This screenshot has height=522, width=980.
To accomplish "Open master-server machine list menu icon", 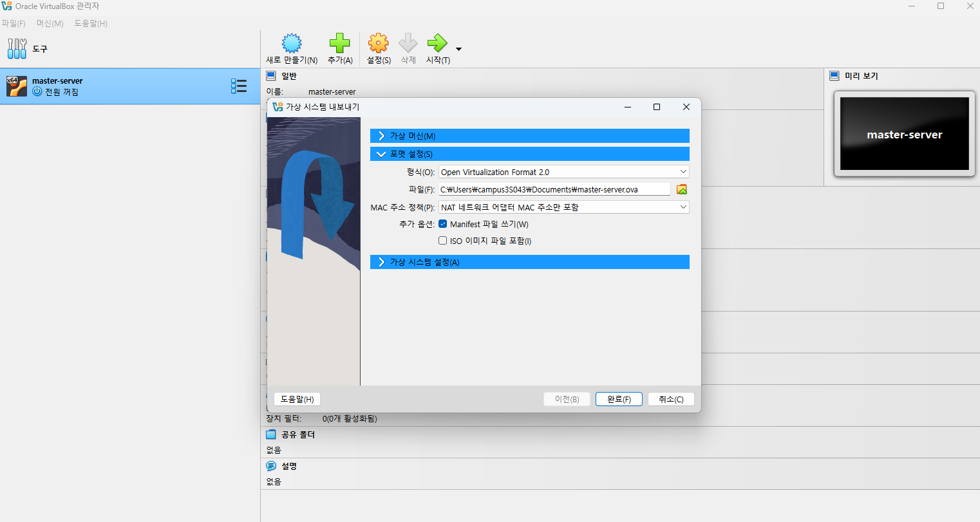I will click(239, 86).
